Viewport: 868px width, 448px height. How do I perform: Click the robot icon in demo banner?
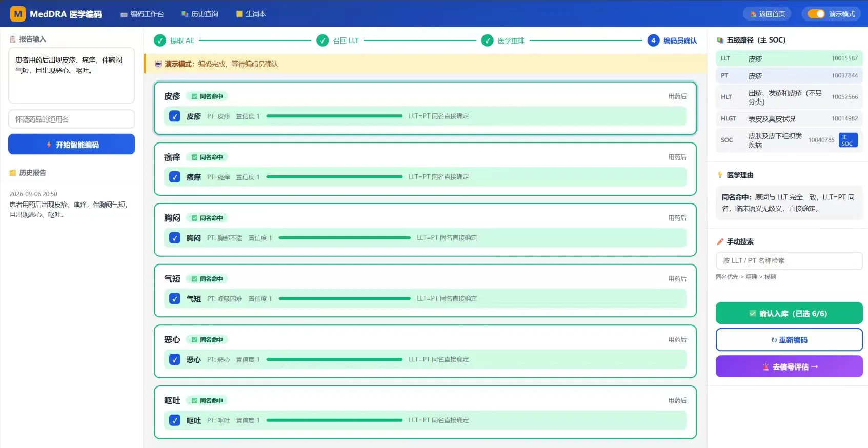158,64
